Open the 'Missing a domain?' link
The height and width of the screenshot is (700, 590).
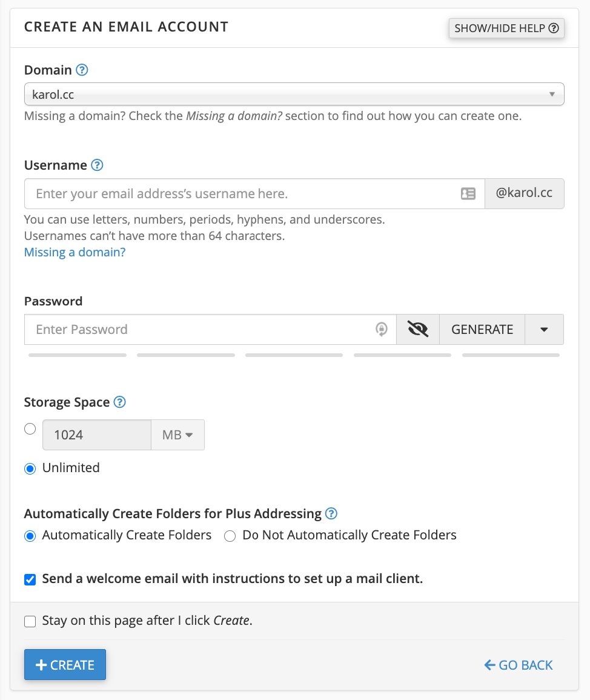[75, 252]
